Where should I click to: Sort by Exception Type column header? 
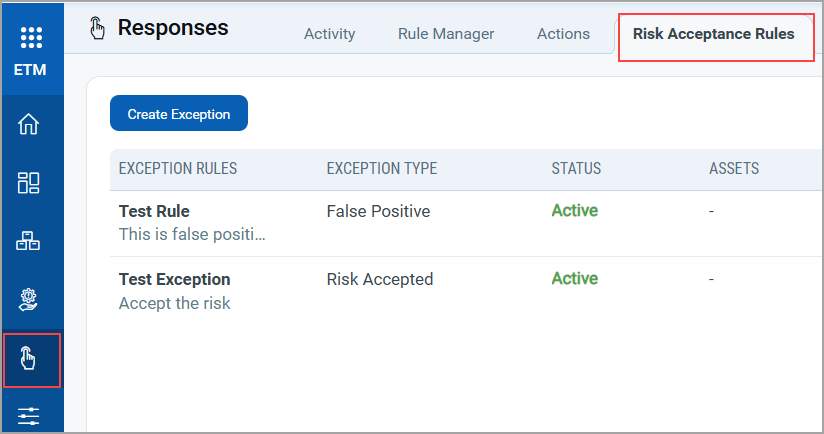click(x=382, y=169)
